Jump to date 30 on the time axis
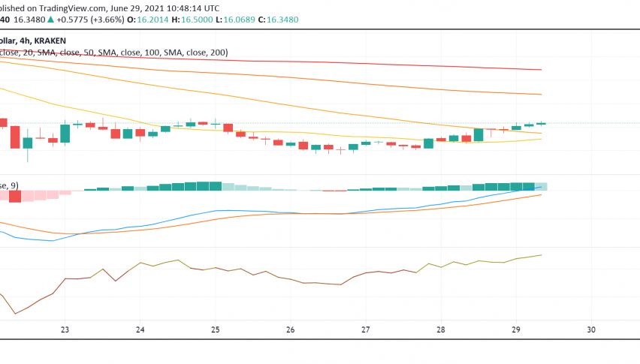640x364 pixels. pos(591,329)
